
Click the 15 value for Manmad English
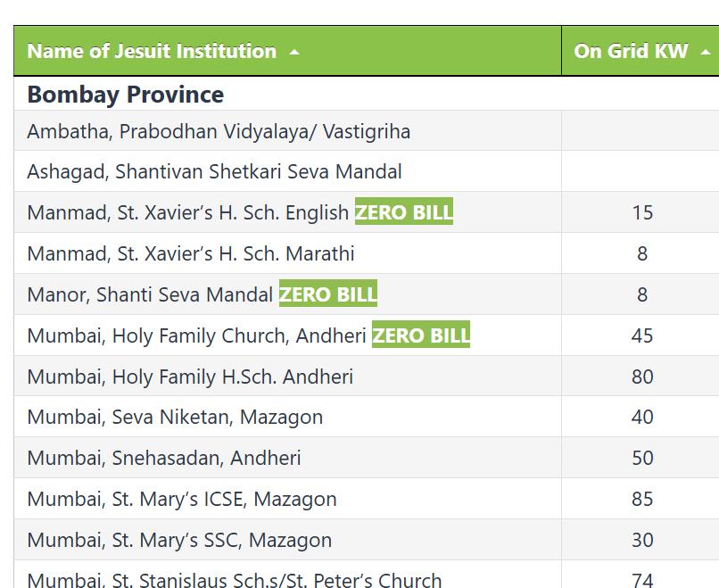(x=642, y=212)
